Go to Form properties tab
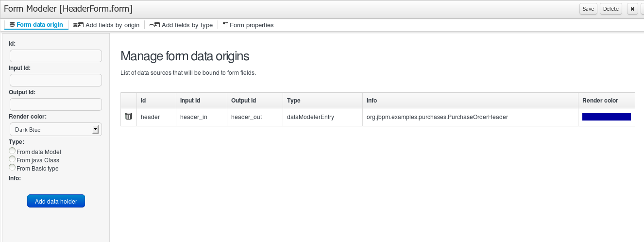 [248, 25]
